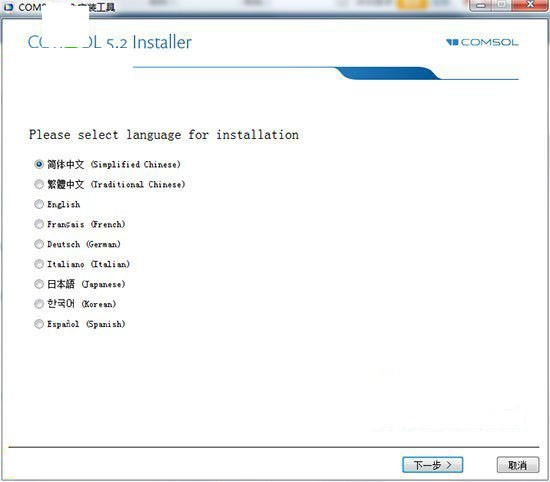Select the Simplified Chinese radio button
The image size is (550, 482).
coord(39,164)
